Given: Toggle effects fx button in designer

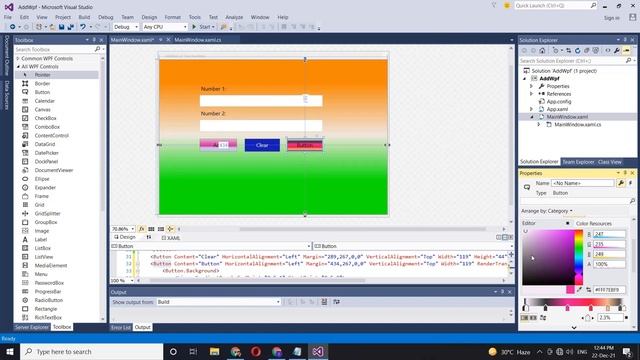Looking at the screenshot, I should (x=142, y=229).
